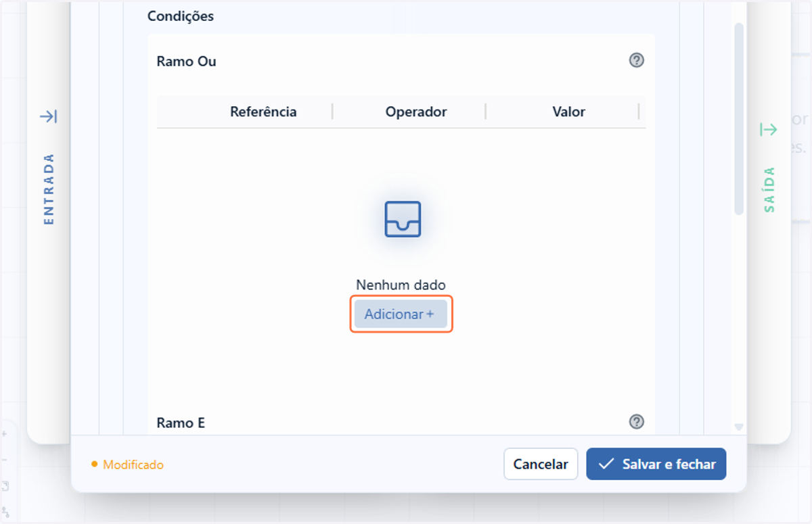Open help icon for Ramo E

click(x=636, y=422)
